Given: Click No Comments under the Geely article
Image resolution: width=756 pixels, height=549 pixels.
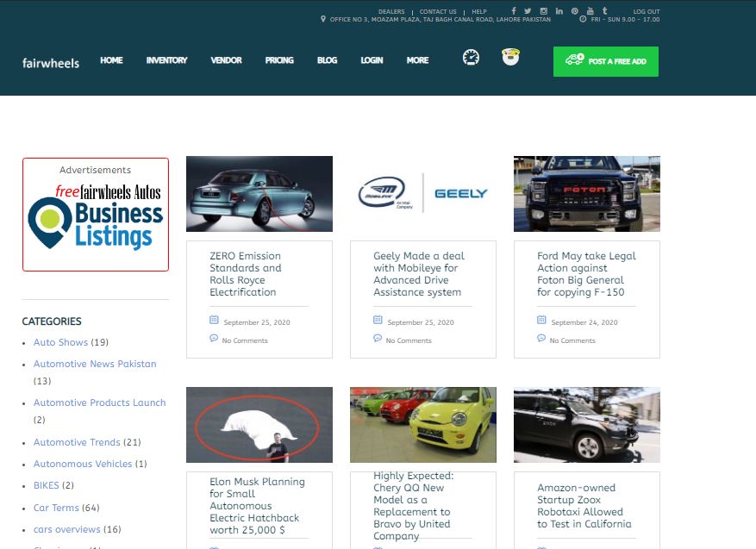Looking at the screenshot, I should click(409, 340).
